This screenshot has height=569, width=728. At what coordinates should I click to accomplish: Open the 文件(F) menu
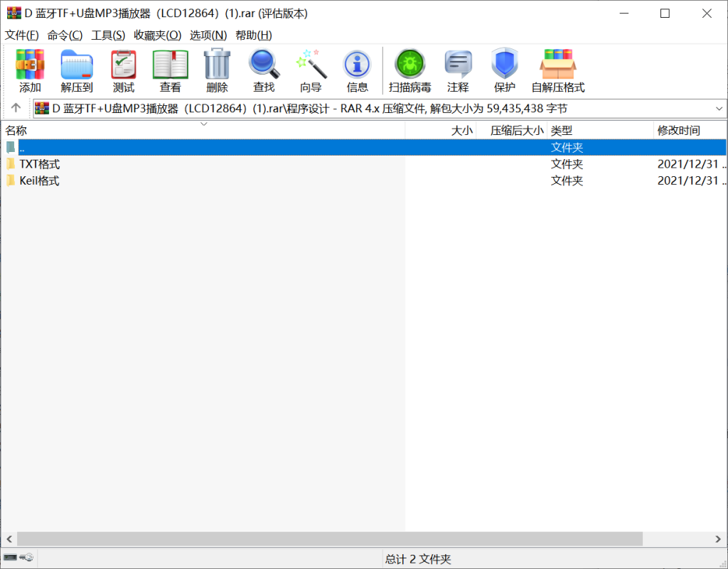coord(21,36)
